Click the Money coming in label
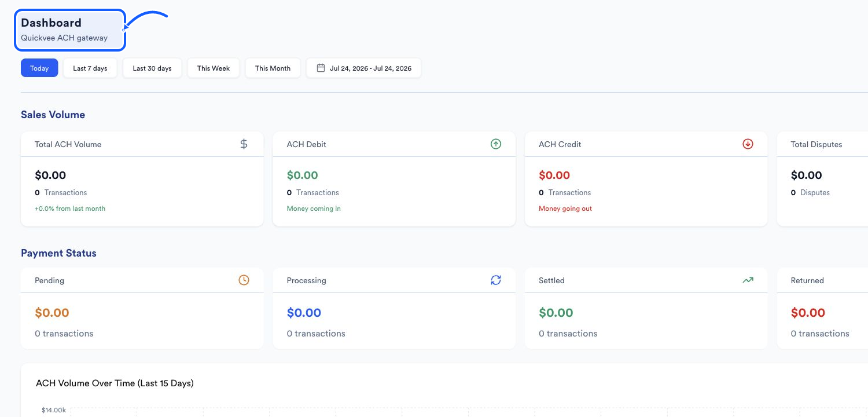Image resolution: width=868 pixels, height=417 pixels. point(314,209)
